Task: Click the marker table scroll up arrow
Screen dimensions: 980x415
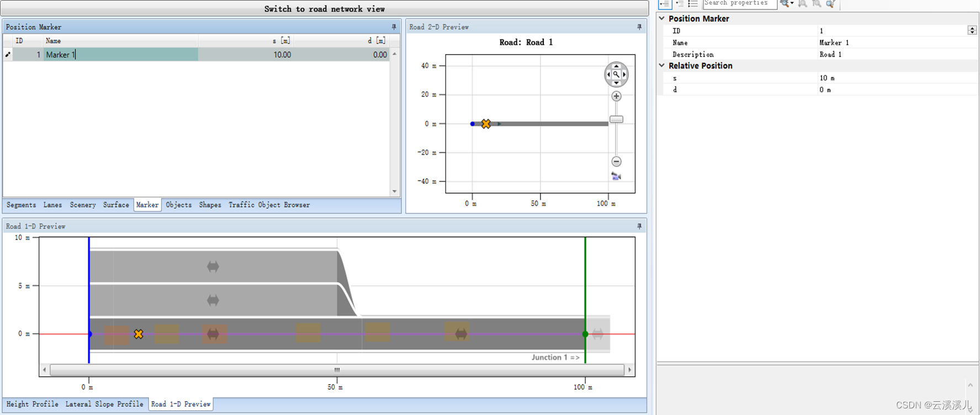Action: (x=394, y=54)
